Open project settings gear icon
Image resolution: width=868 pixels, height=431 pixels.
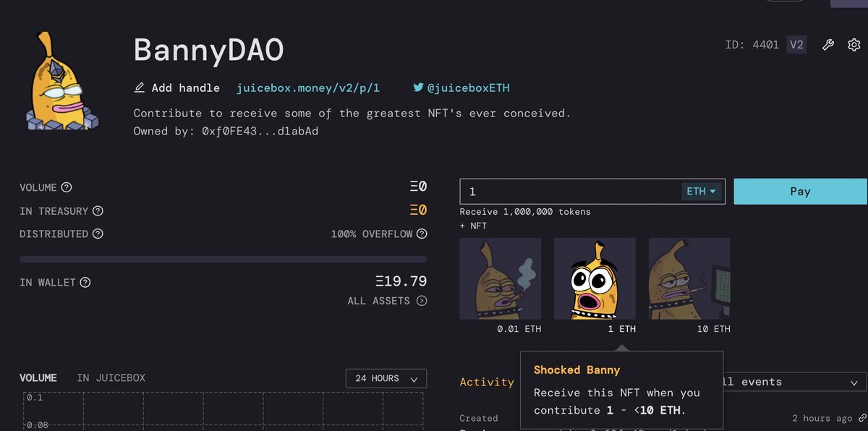[x=854, y=45]
